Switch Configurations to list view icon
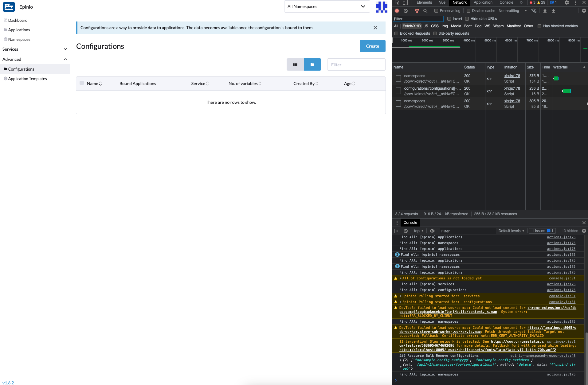Image resolution: width=588 pixels, height=385 pixels. pyautogui.click(x=295, y=64)
